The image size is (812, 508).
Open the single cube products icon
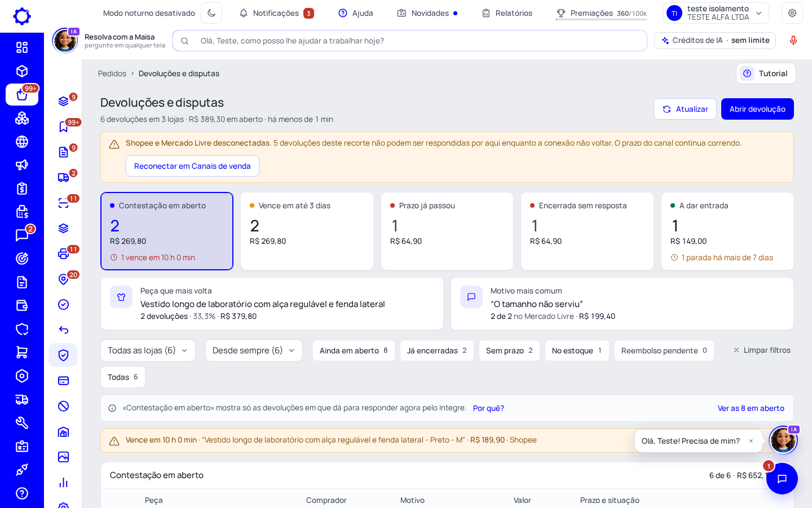22,71
